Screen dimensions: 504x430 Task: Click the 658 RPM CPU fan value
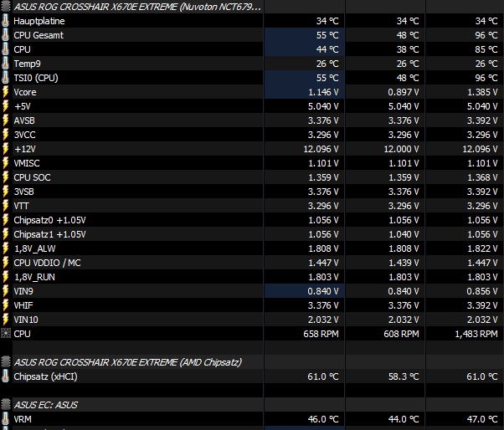321,334
